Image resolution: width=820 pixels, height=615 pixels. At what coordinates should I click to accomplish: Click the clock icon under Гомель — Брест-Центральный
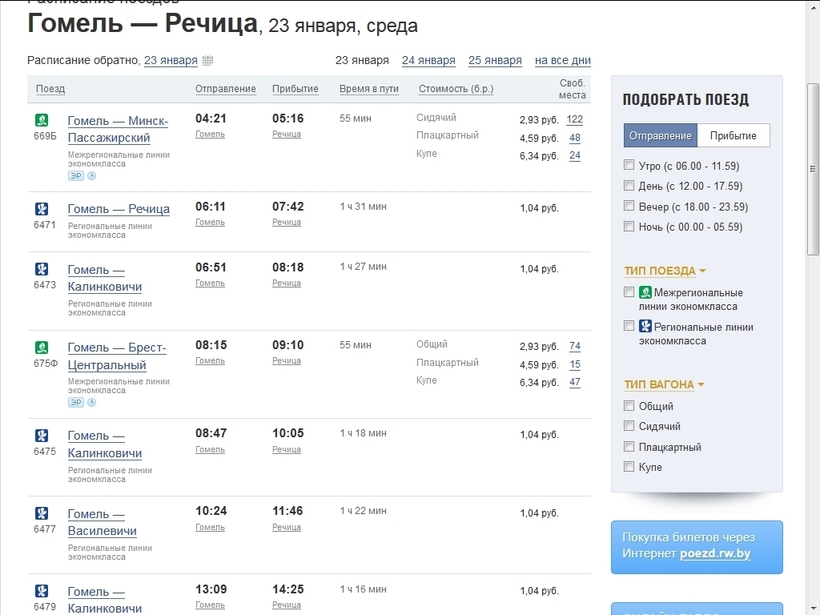click(92, 401)
